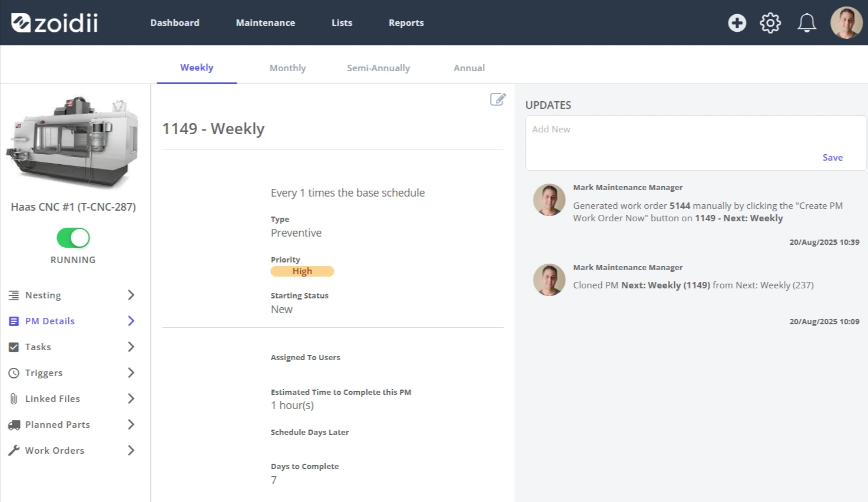Open the notifications bell
This screenshot has width=868, height=502.
pyautogui.click(x=807, y=23)
